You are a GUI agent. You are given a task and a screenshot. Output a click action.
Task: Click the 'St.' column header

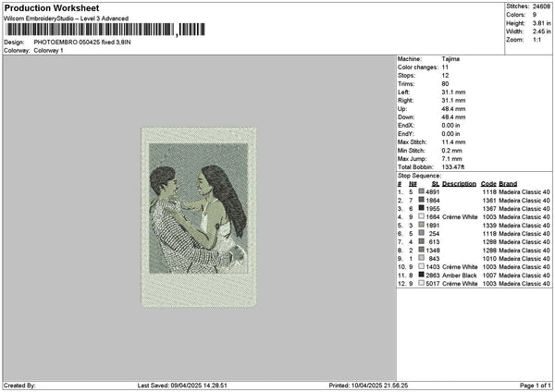[x=436, y=184]
